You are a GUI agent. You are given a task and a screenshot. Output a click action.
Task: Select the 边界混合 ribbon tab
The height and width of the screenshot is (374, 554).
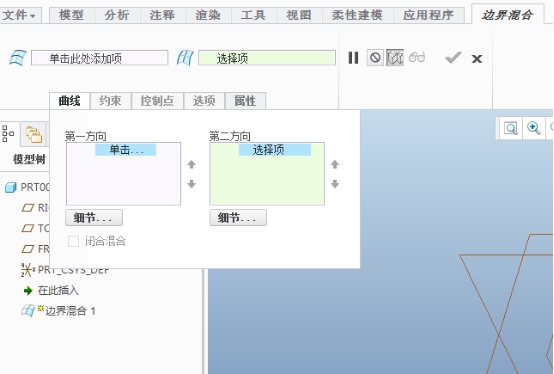tap(507, 14)
